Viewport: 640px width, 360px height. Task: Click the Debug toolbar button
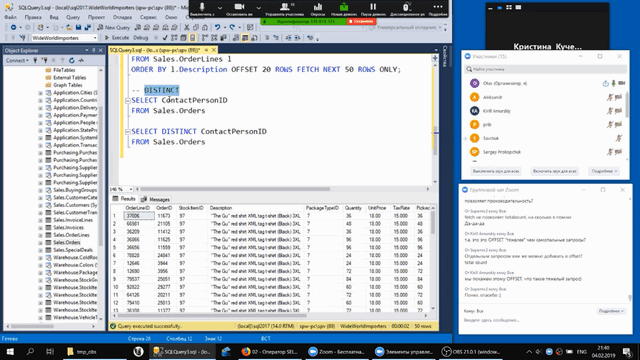pyautogui.click(x=141, y=38)
